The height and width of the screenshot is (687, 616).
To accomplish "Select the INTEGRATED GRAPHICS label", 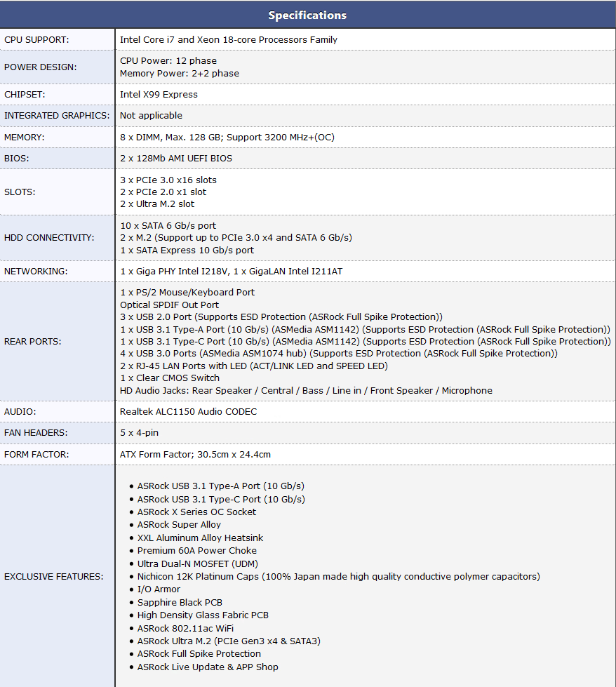I will tap(57, 116).
